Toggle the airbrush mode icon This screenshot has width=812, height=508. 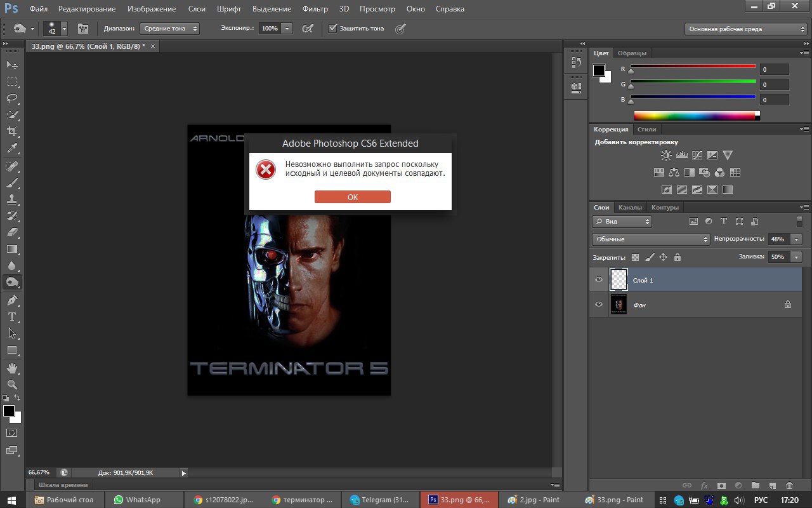point(308,29)
